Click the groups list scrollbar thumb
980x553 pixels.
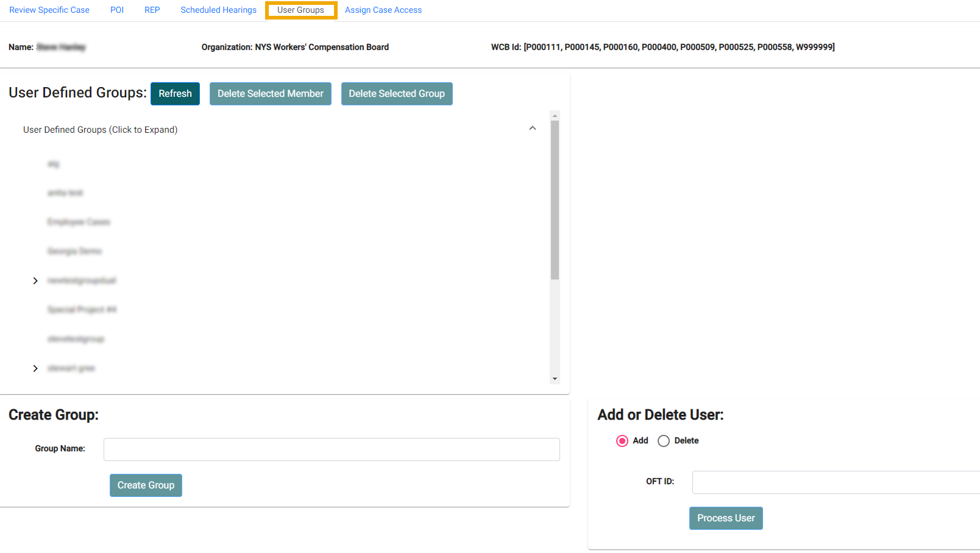(555, 200)
